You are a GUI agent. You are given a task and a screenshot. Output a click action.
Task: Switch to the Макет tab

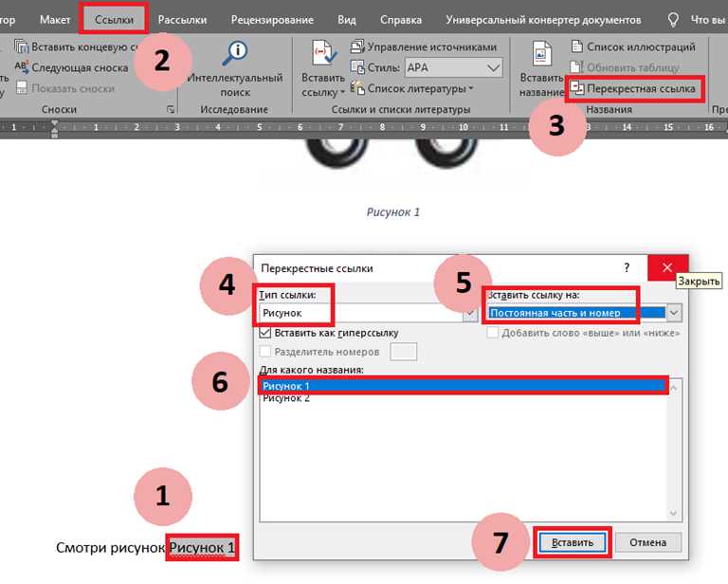click(x=55, y=20)
